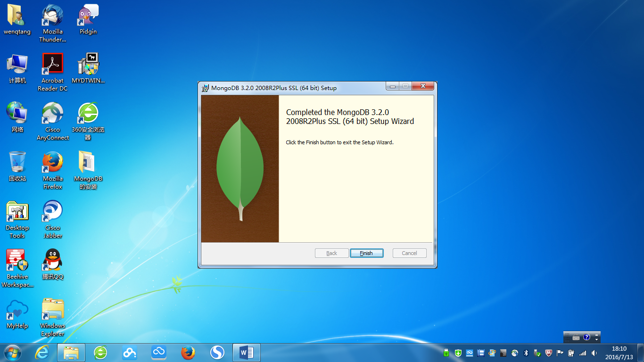The image size is (644, 362).
Task: Open Internet Explorer from the taskbar
Action: tap(42, 353)
